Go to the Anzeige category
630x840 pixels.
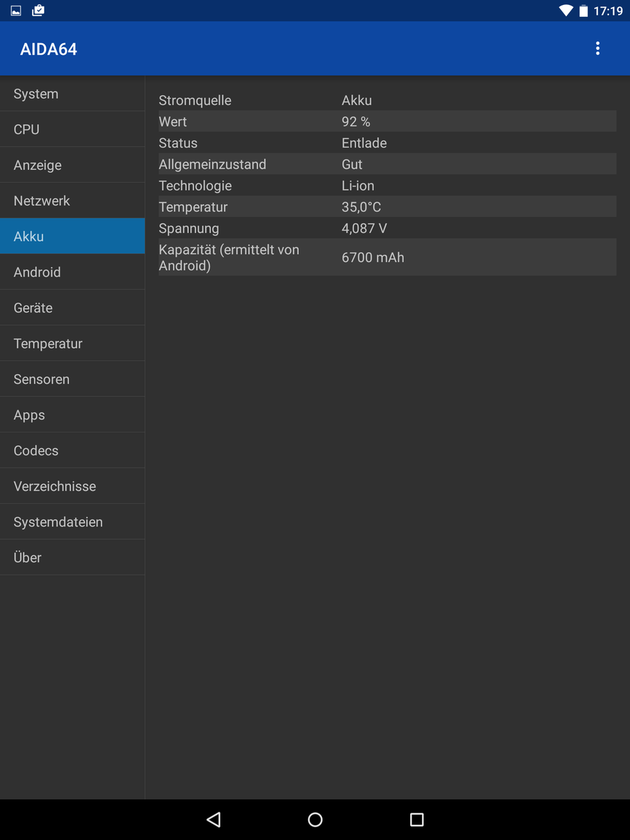tap(72, 165)
